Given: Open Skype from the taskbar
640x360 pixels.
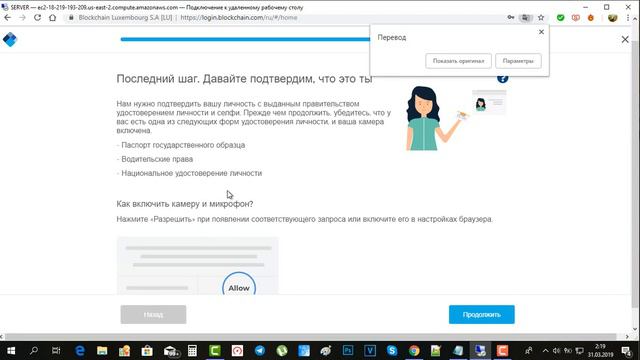Looking at the screenshot, I should (x=392, y=351).
